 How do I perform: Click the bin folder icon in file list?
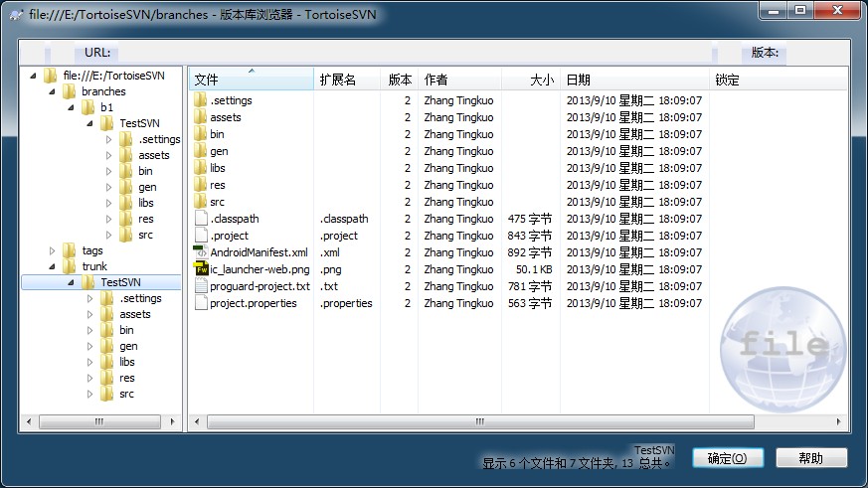pyautogui.click(x=200, y=134)
